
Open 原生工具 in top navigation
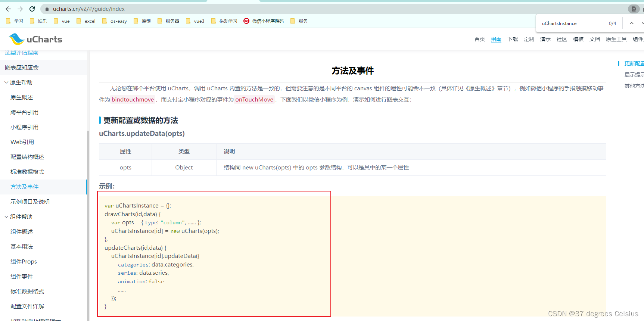click(x=616, y=39)
